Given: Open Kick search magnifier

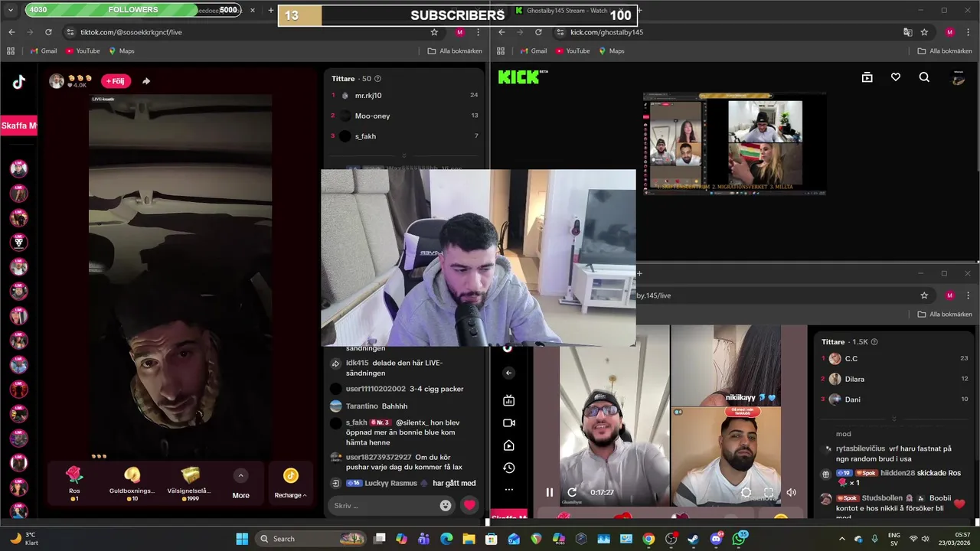Looking at the screenshot, I should click(924, 77).
